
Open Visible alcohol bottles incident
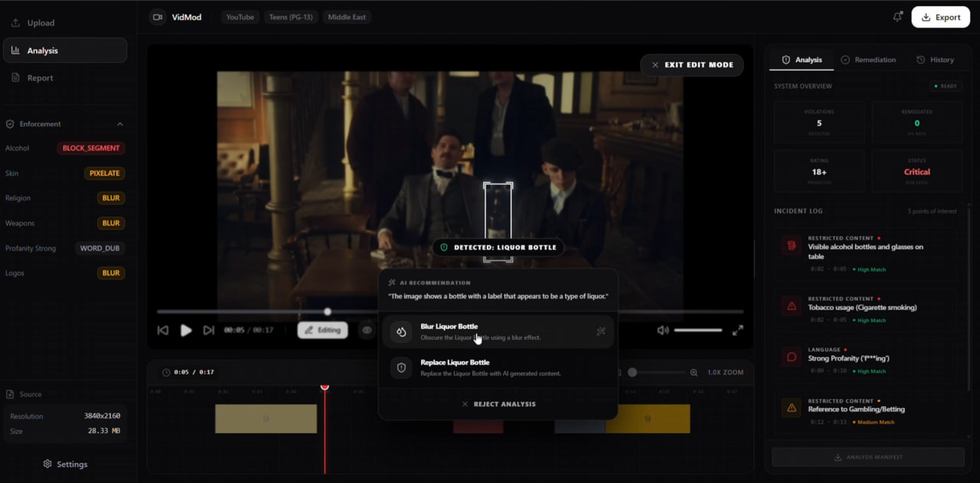click(x=866, y=253)
